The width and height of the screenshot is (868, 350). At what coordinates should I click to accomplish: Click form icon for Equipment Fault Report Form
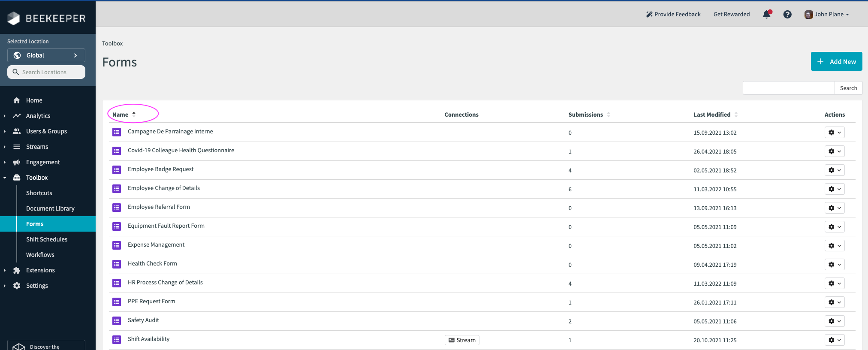[117, 226]
